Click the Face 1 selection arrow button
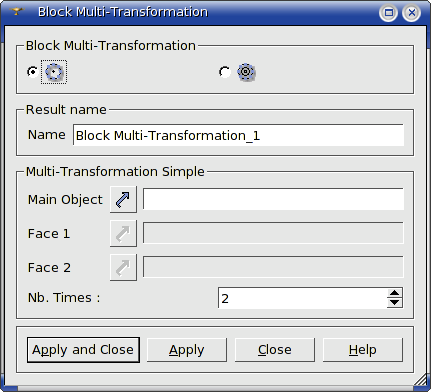The image size is (431, 392). (x=123, y=233)
